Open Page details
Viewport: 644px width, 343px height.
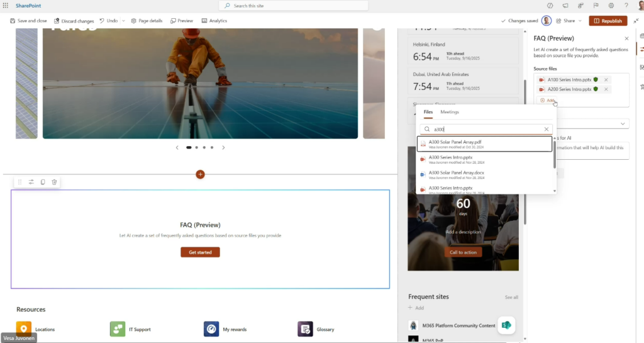[147, 21]
